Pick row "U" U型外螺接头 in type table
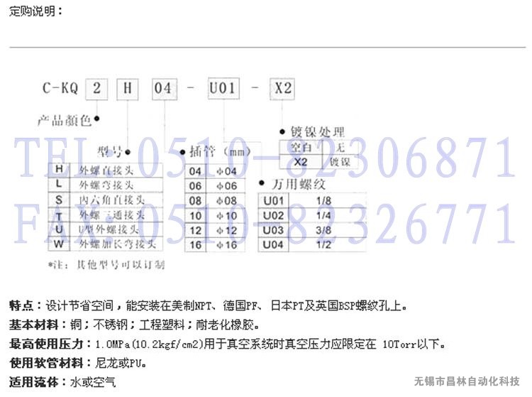The image size is (532, 397). [x=105, y=229]
